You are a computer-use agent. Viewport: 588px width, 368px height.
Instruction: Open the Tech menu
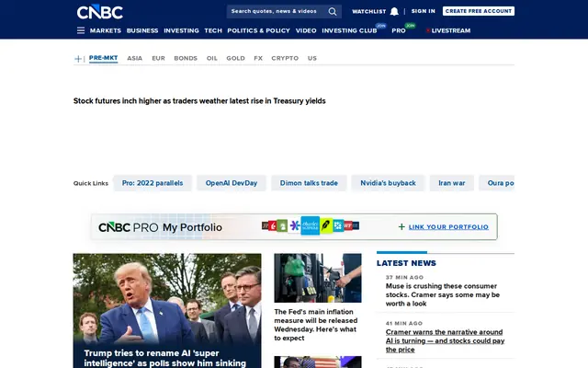tap(213, 30)
